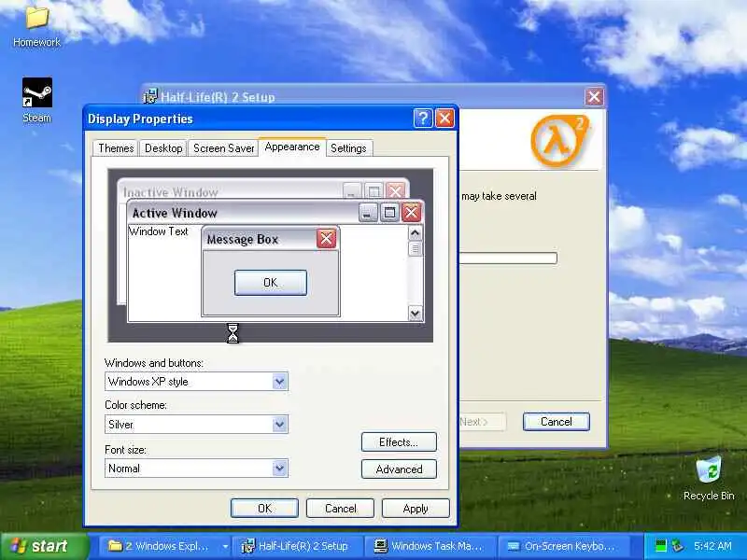Screen dimensions: 747x560
Task: Click the preview Active Window minimize icon
Action: (368, 213)
